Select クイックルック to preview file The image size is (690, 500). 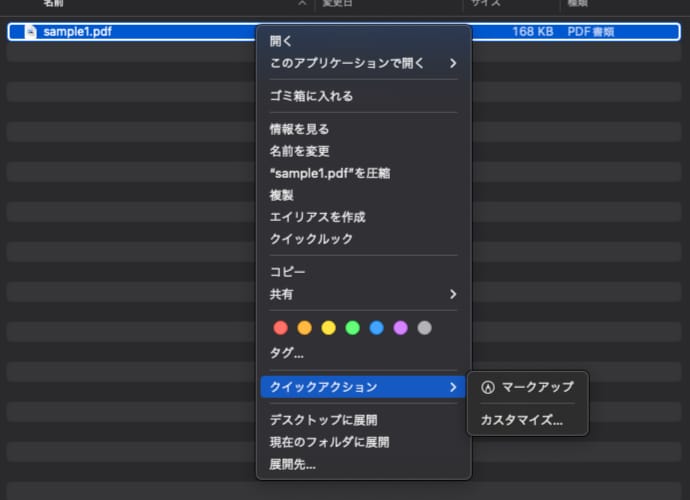tap(311, 239)
